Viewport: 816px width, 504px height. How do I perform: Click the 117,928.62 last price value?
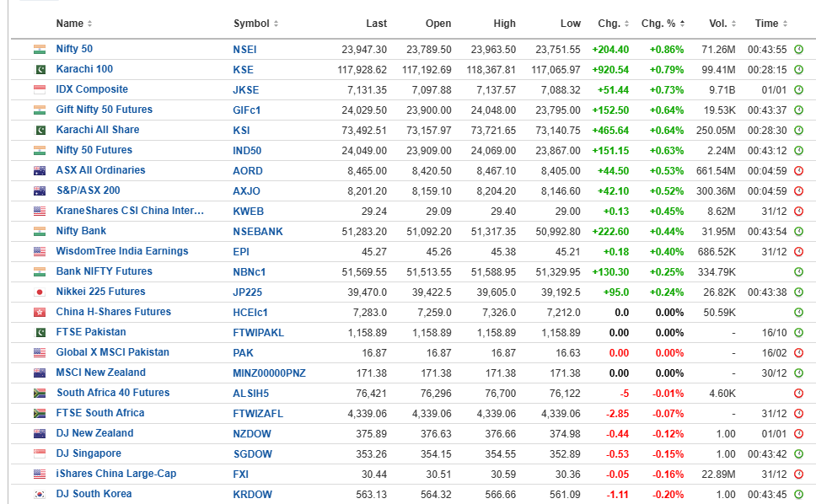(362, 70)
